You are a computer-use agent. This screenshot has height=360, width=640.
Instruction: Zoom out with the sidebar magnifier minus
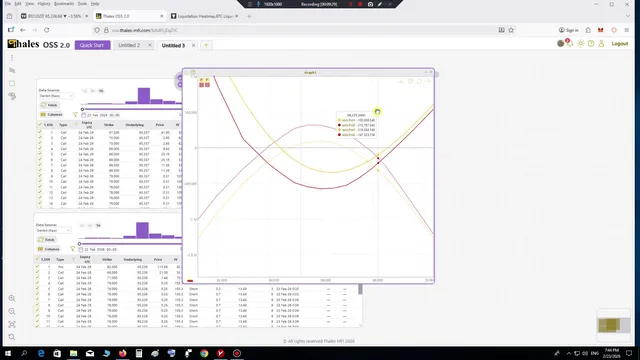coord(12,311)
